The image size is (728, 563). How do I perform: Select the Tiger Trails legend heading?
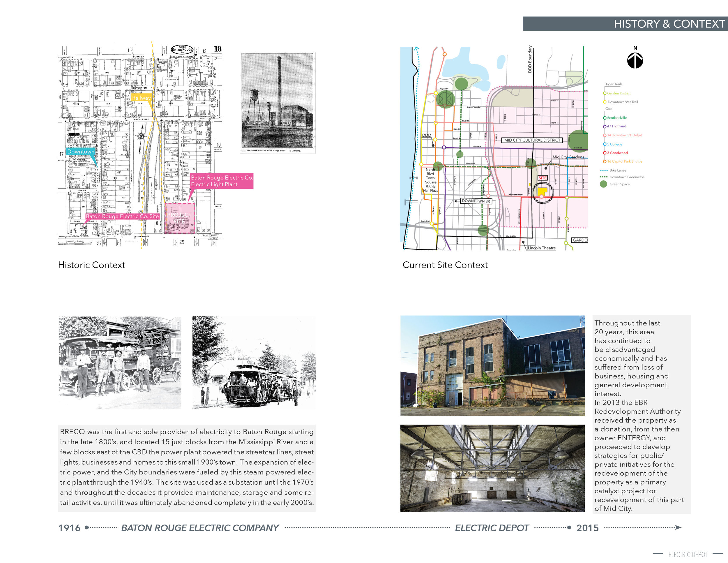click(x=614, y=84)
